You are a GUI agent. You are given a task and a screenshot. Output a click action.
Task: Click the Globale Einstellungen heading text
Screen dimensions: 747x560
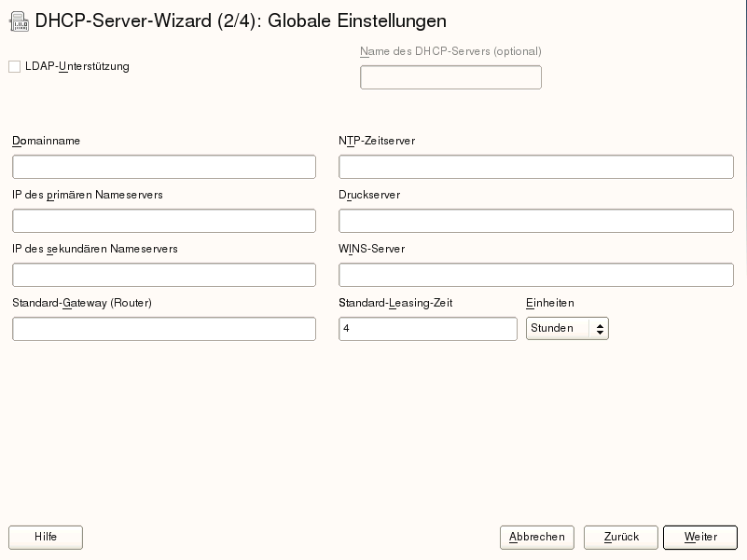[x=357, y=20]
